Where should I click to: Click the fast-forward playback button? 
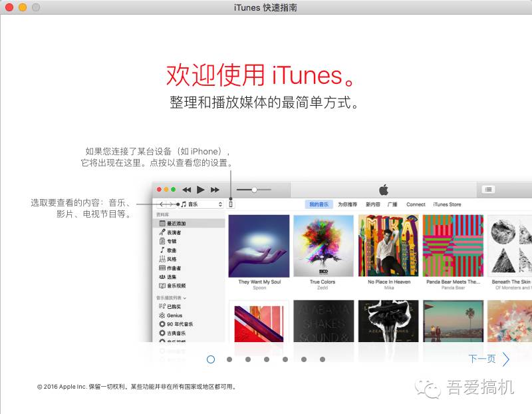coord(215,189)
